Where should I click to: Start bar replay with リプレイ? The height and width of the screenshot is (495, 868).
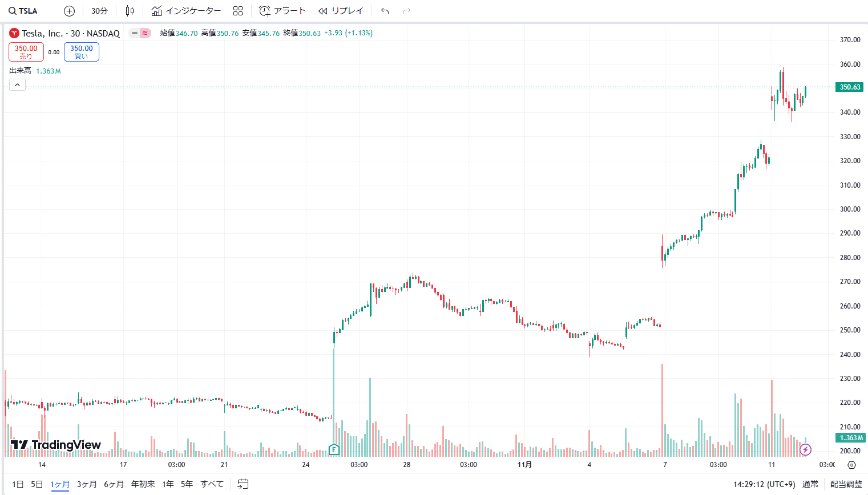[x=341, y=11]
